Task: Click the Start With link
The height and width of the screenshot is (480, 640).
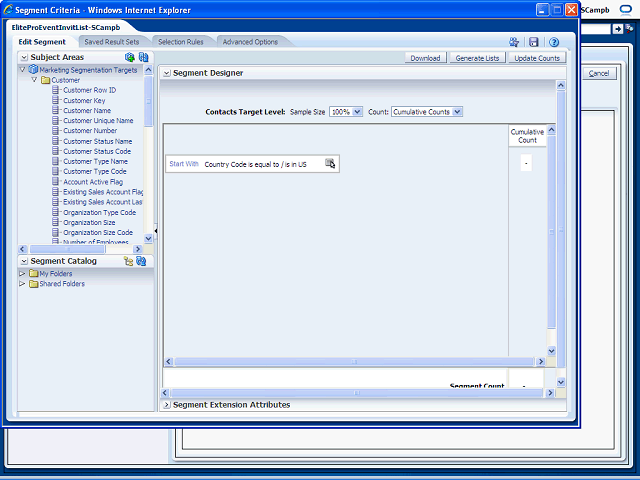Action: [x=184, y=164]
